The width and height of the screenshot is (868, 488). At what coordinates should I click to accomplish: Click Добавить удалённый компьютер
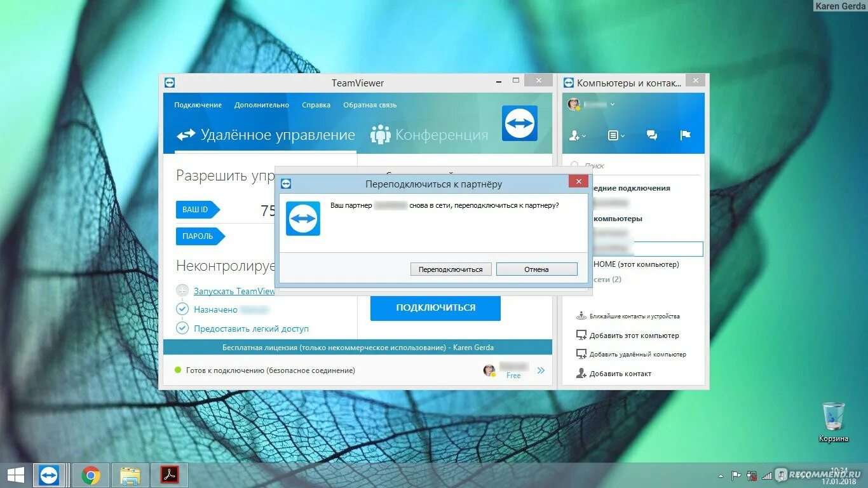coord(638,355)
